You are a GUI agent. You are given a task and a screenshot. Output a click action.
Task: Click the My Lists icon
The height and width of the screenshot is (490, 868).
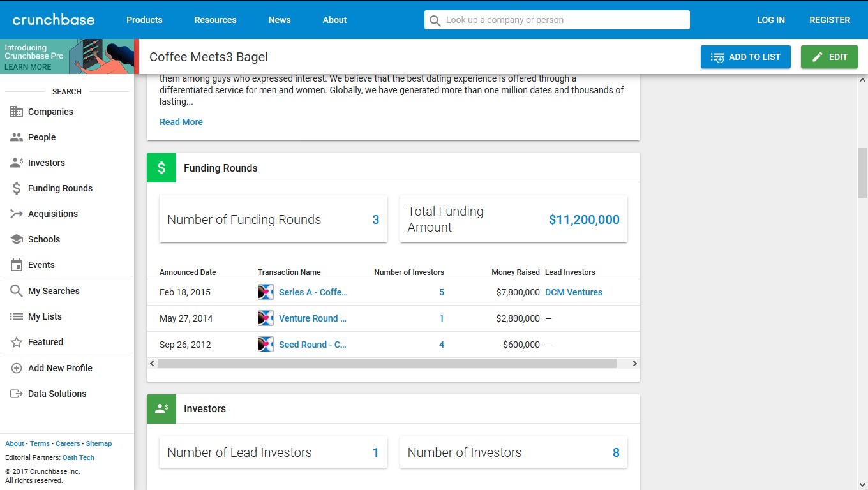click(17, 316)
